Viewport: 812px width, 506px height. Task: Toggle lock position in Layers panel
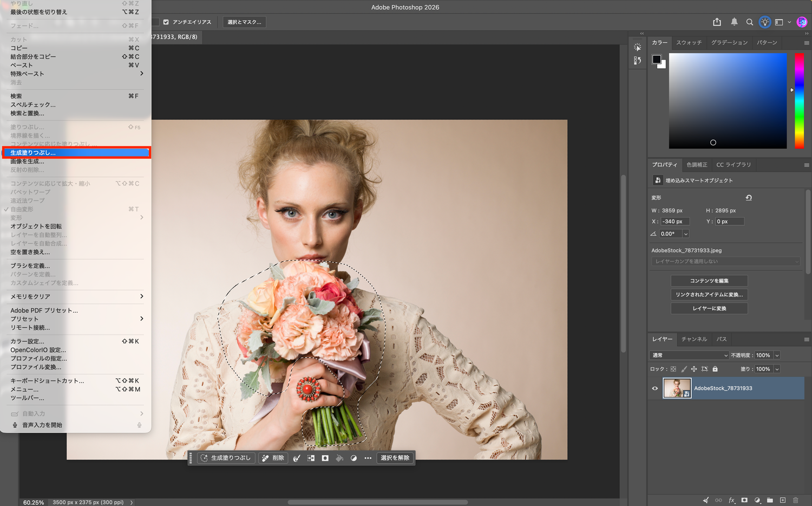point(694,369)
